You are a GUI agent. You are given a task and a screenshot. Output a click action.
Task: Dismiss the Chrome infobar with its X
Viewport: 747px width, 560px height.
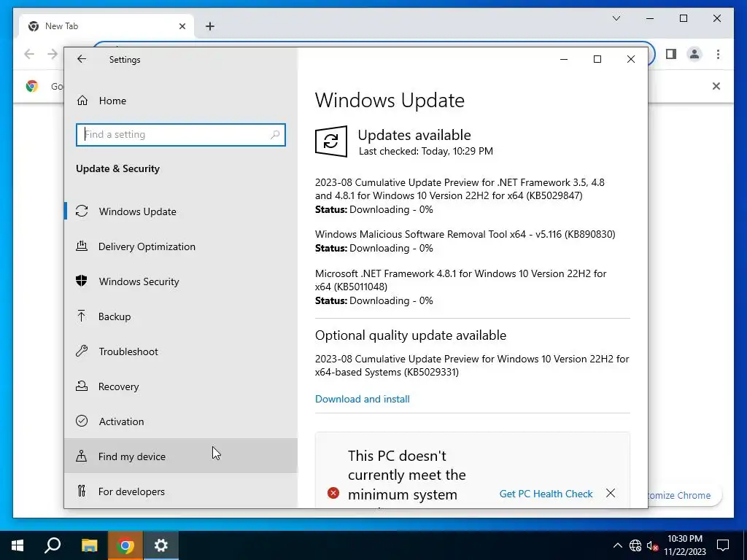(716, 86)
